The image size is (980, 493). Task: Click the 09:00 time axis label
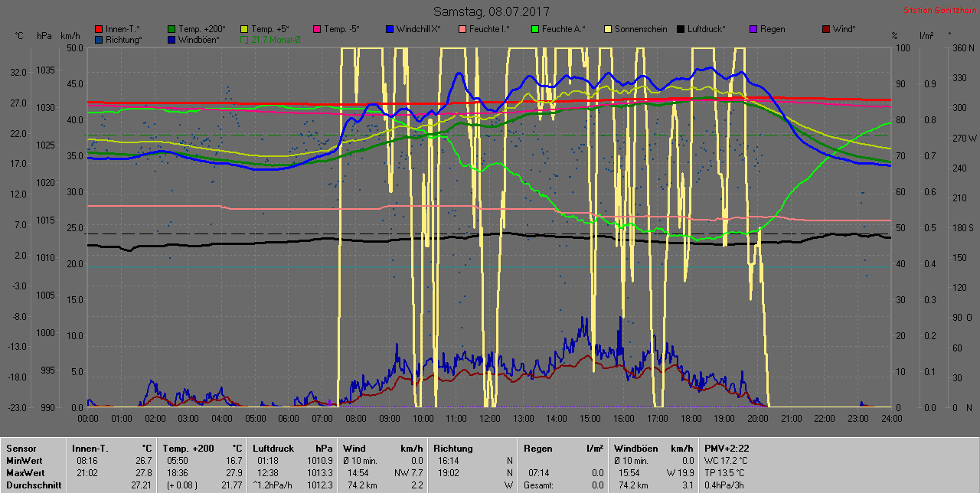coord(390,419)
